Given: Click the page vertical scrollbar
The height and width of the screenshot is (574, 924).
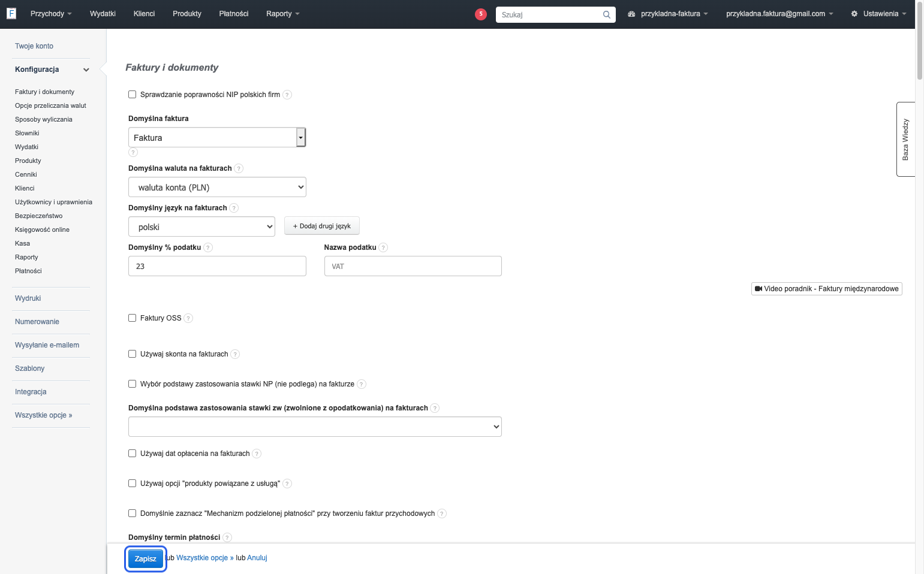Looking at the screenshot, I should pos(919,287).
